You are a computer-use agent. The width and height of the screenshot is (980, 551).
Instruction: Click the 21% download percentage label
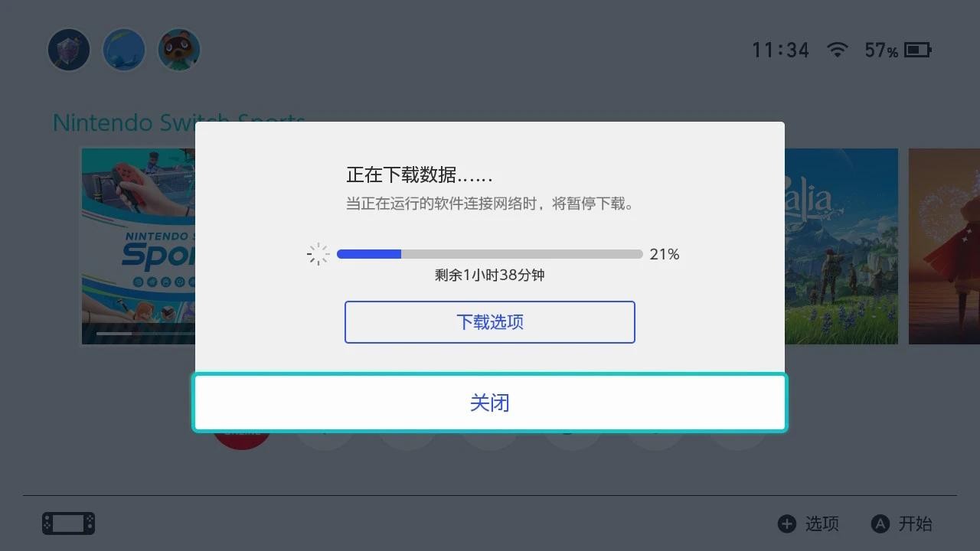click(665, 254)
